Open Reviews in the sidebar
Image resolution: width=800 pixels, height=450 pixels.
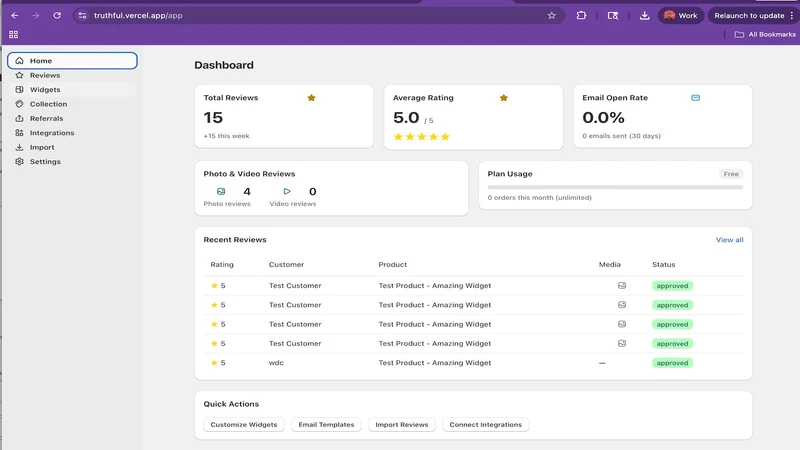coord(72,75)
